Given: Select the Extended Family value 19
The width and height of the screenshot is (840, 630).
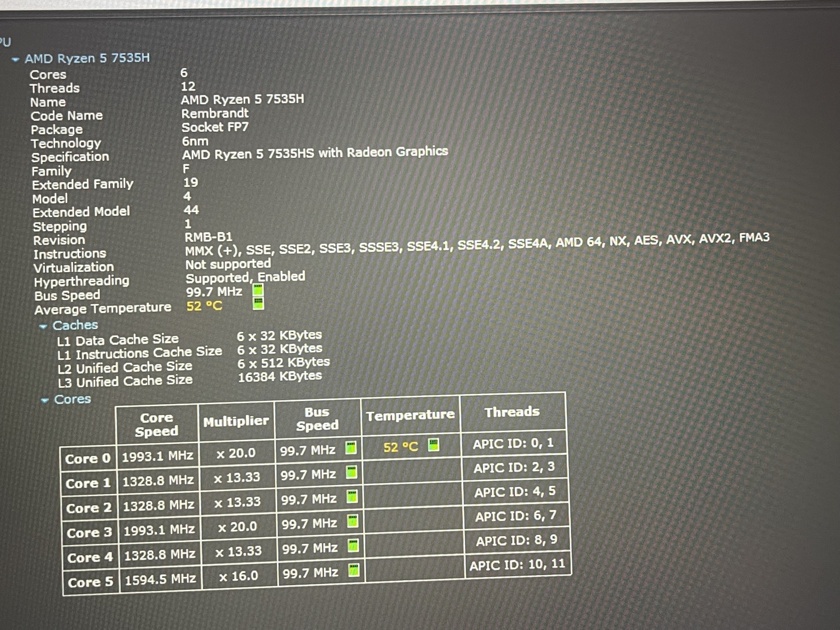Looking at the screenshot, I should point(190,182).
